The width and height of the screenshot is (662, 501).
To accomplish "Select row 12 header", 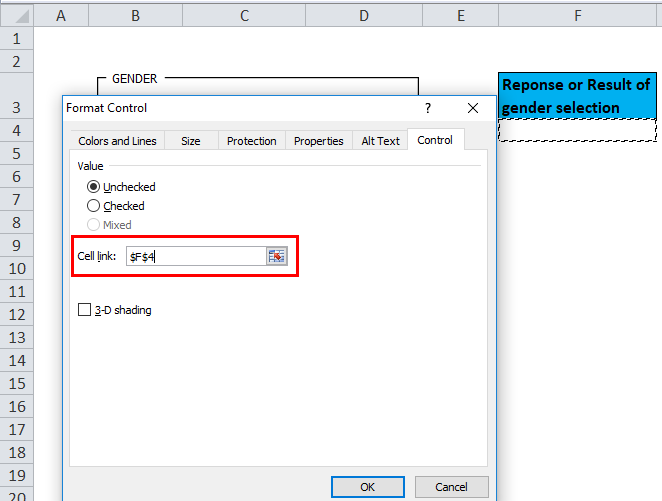I will 17,314.
